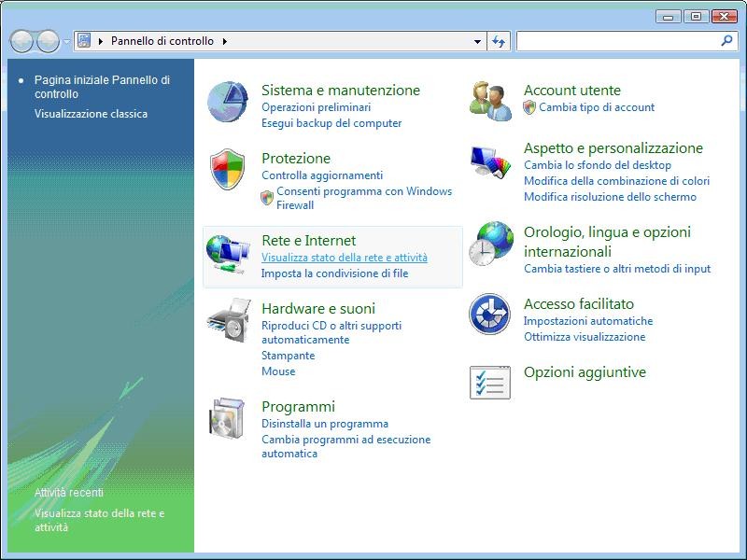Image resolution: width=747 pixels, height=560 pixels.
Task: Click the Control Panel icon in address bar
Action: [x=84, y=40]
